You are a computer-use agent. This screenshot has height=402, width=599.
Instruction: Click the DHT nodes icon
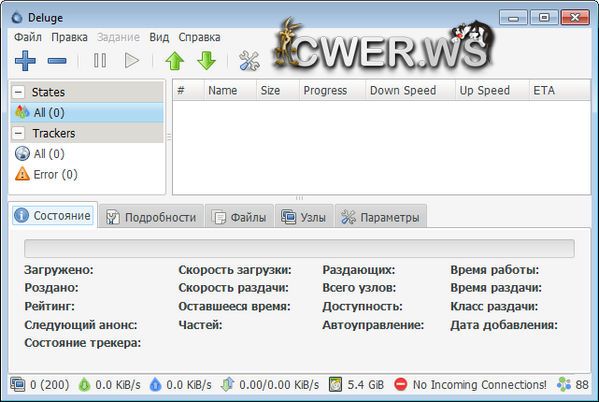pos(564,384)
